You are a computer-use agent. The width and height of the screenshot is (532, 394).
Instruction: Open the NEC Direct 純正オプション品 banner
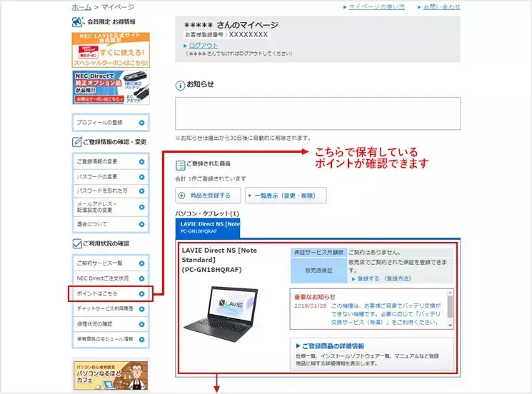pos(111,87)
